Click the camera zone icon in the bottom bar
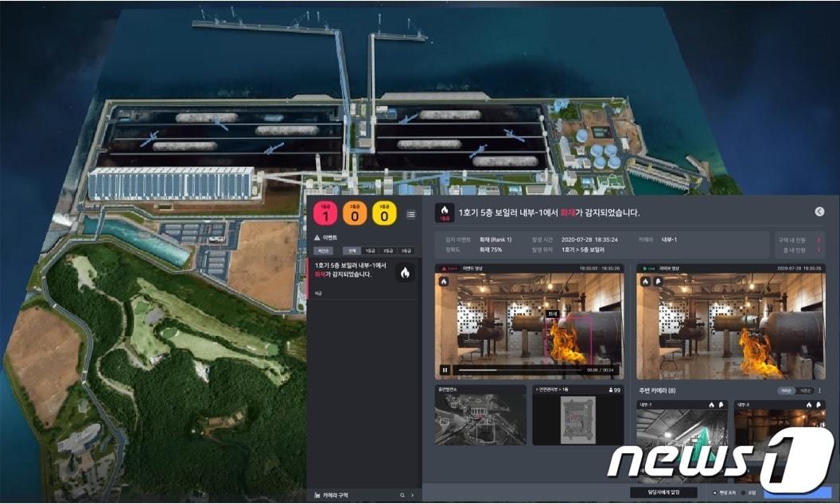The image size is (840, 504). tap(317, 495)
